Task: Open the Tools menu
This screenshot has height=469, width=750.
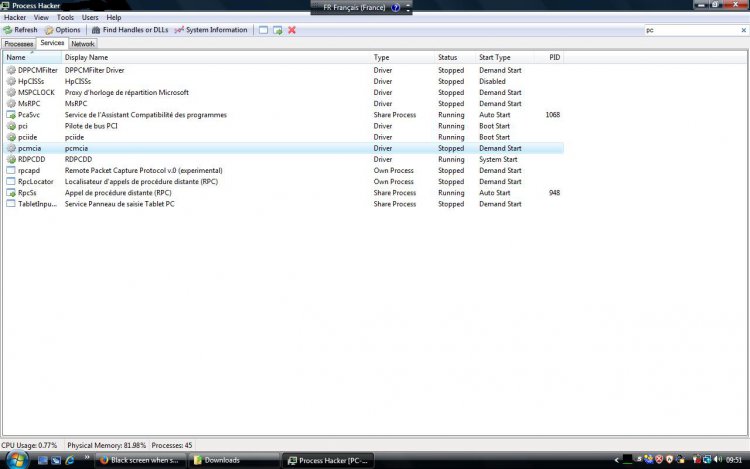Action: coord(65,17)
